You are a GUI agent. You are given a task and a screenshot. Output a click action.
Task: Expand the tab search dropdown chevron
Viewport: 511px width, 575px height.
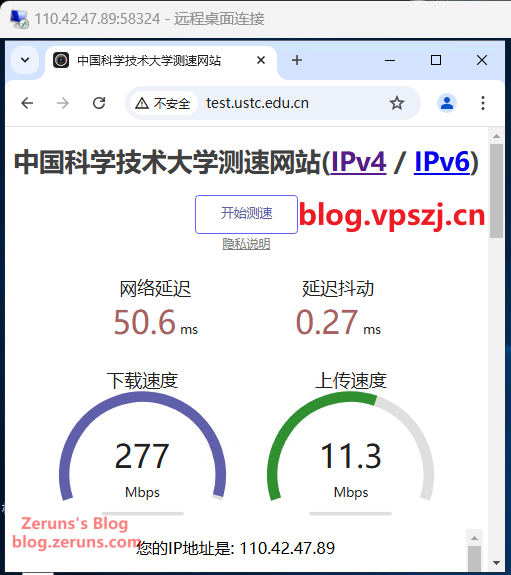coord(25,60)
